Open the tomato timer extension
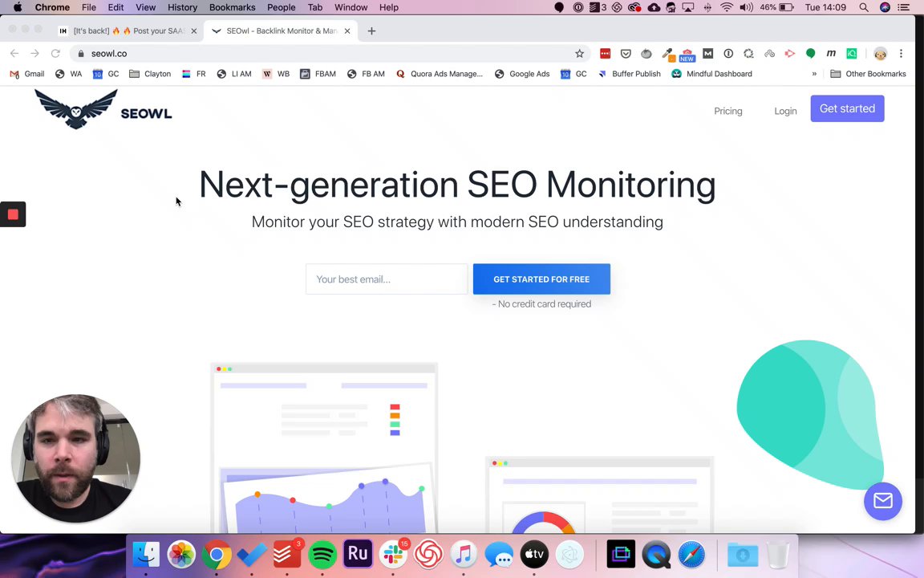This screenshot has height=578, width=924. pyautogui.click(x=646, y=54)
